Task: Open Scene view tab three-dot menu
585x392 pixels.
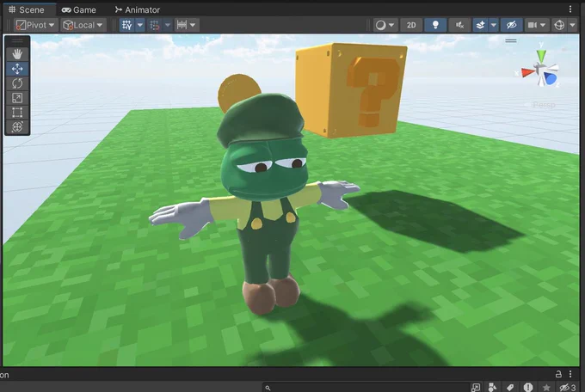Action: click(x=570, y=9)
